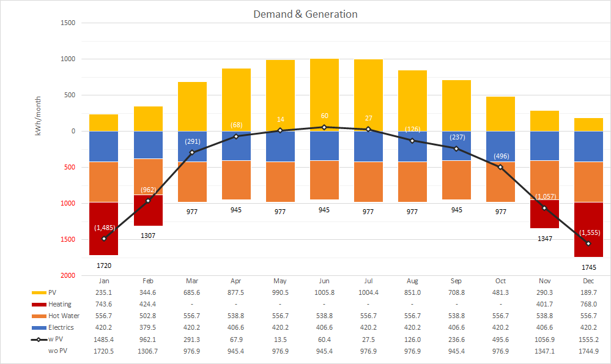Select the chart title Demand & Generation
This screenshot has height=364, width=611.
tap(306, 15)
